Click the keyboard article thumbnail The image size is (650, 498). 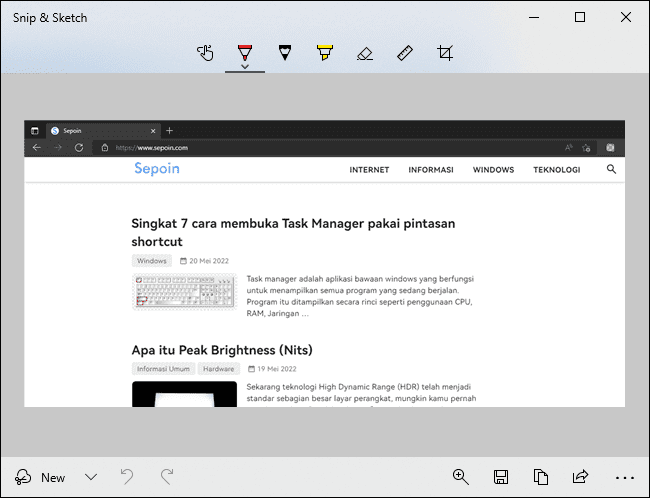[184, 292]
